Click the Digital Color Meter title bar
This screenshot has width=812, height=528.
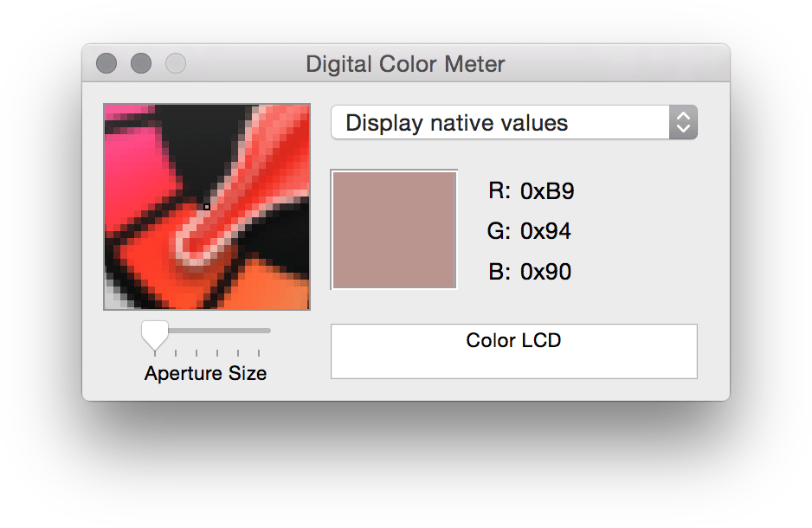point(405,63)
